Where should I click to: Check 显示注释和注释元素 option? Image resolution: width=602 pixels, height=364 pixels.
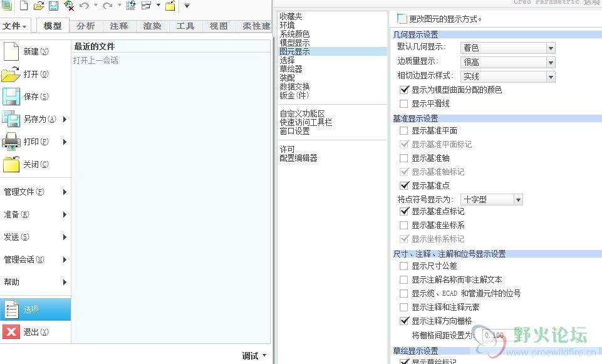404,307
